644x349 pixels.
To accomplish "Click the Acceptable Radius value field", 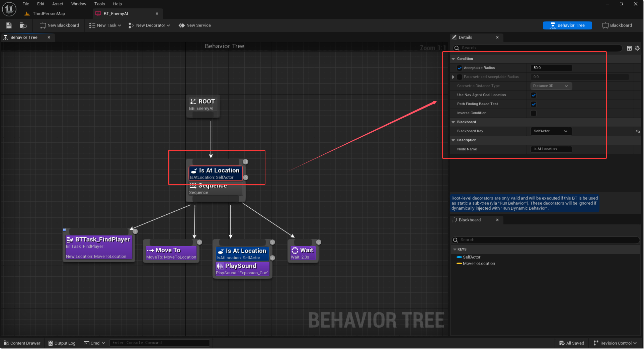I will coord(551,68).
